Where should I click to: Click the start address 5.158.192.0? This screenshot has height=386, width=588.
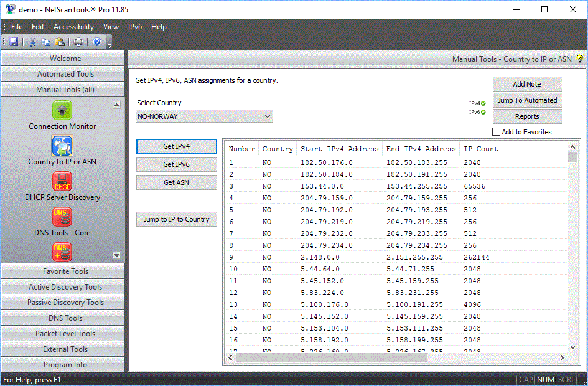pos(324,340)
